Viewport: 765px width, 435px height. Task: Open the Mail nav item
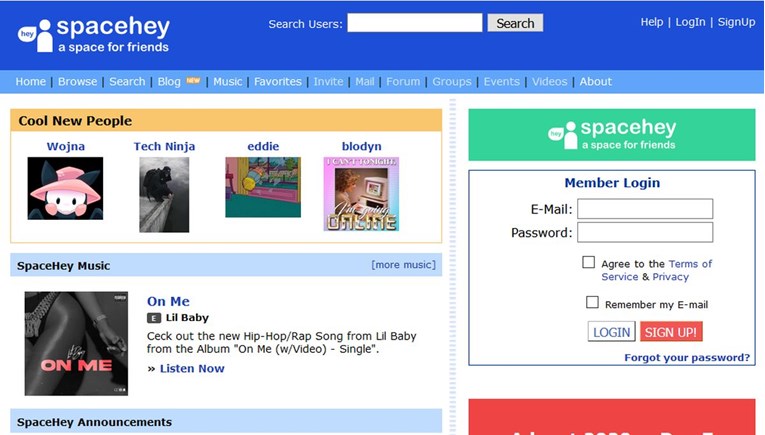(365, 81)
